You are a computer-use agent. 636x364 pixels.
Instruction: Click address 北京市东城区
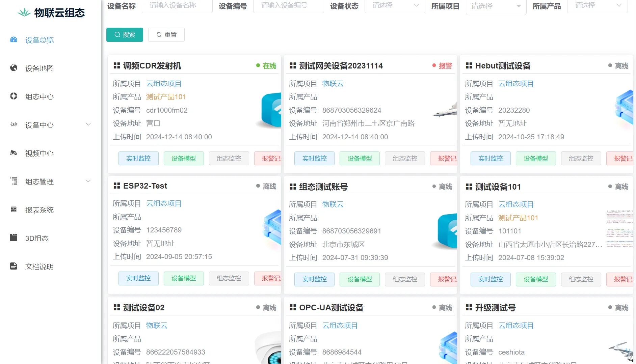click(x=344, y=245)
